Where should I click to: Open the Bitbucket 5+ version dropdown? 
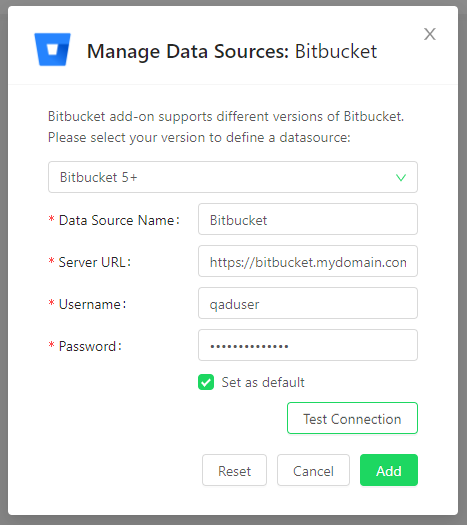[x=233, y=177]
